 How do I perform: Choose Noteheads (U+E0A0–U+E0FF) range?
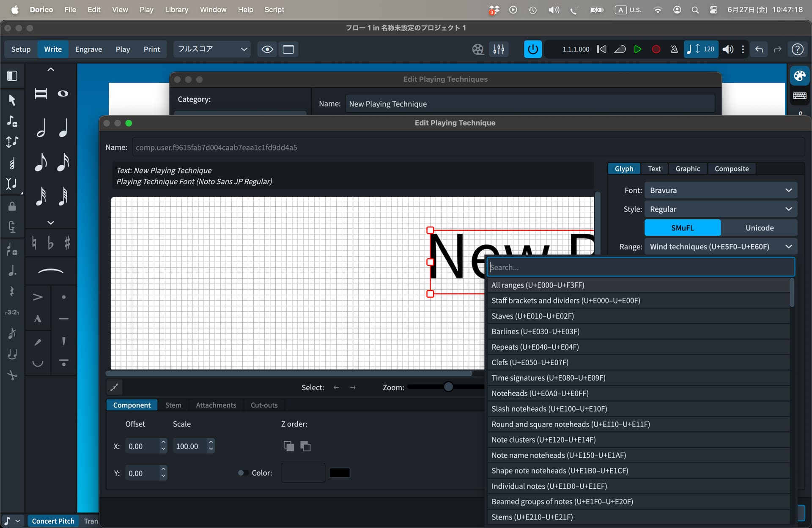point(540,393)
